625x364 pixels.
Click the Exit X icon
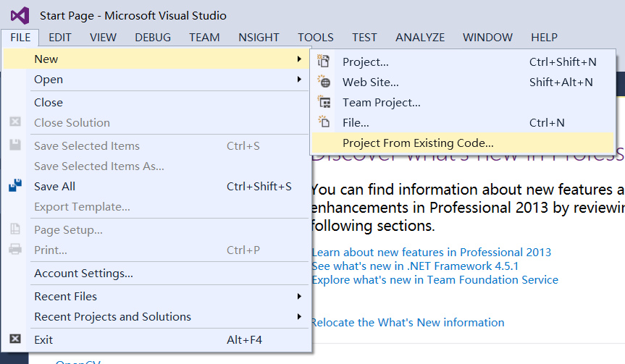(x=15, y=339)
